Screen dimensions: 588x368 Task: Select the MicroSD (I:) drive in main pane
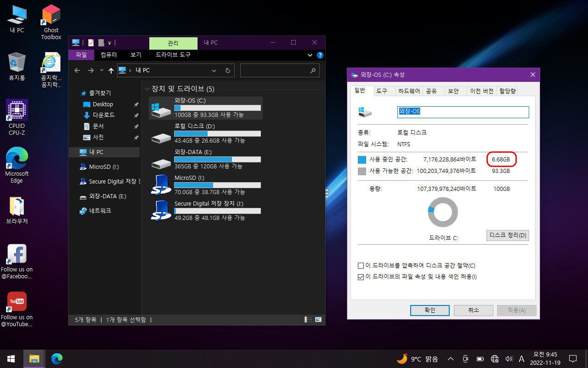206,185
